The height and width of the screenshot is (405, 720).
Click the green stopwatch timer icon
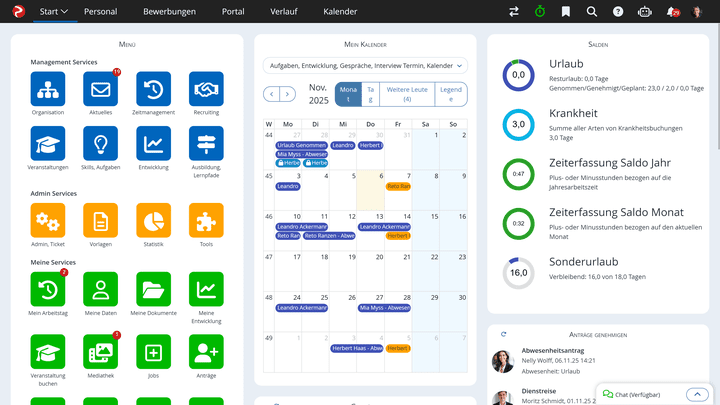point(540,12)
